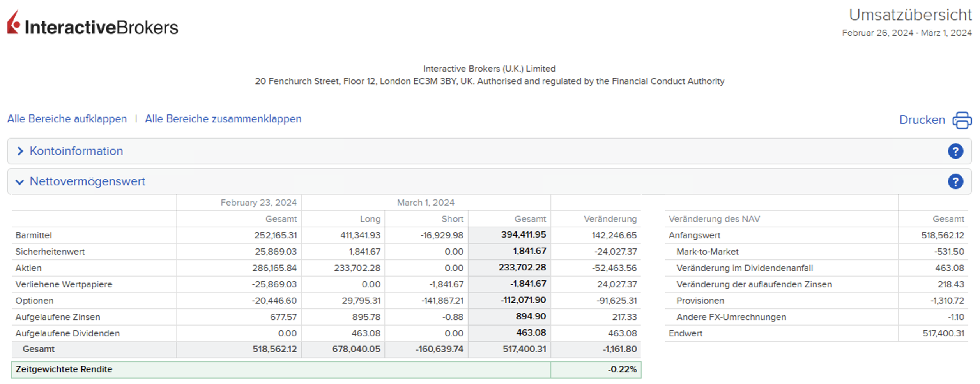Click the Alle Bereiche zusammenklappen link
This screenshot has height=384, width=980.
coord(223,119)
